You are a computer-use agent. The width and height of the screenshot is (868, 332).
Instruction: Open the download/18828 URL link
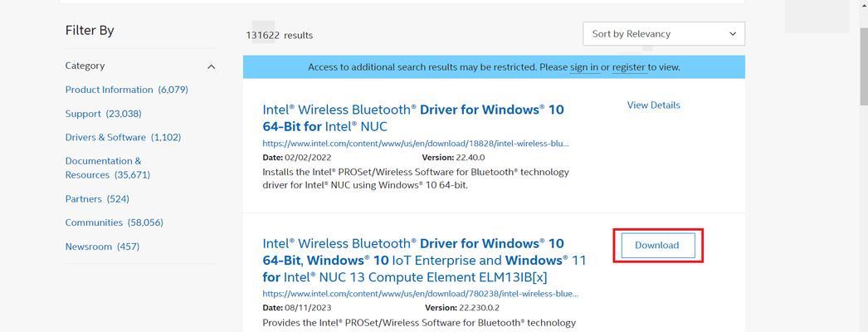click(x=416, y=144)
